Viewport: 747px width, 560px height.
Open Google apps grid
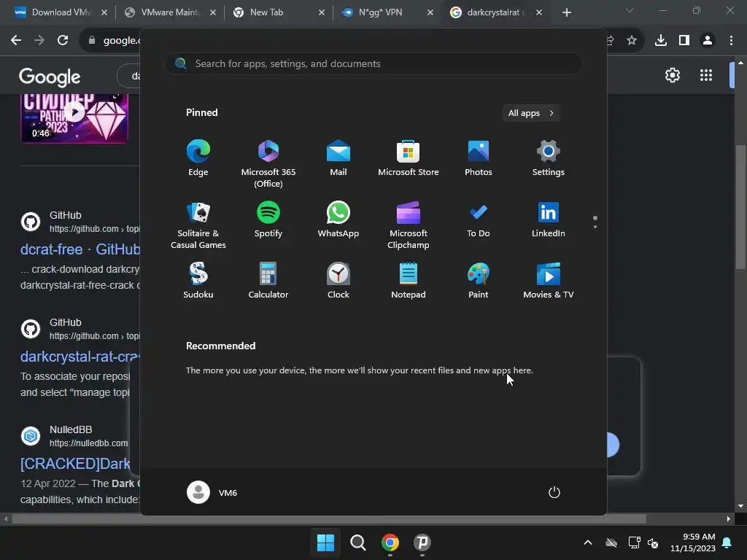[x=706, y=75]
